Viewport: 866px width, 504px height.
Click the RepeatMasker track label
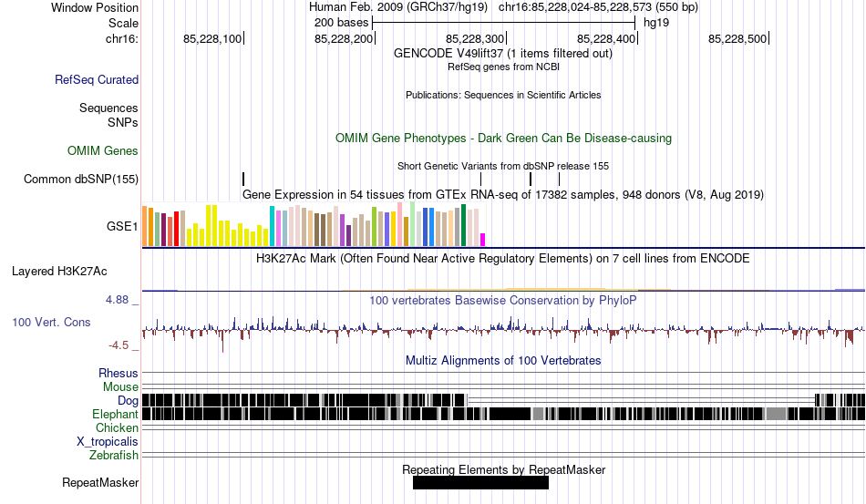(x=100, y=482)
